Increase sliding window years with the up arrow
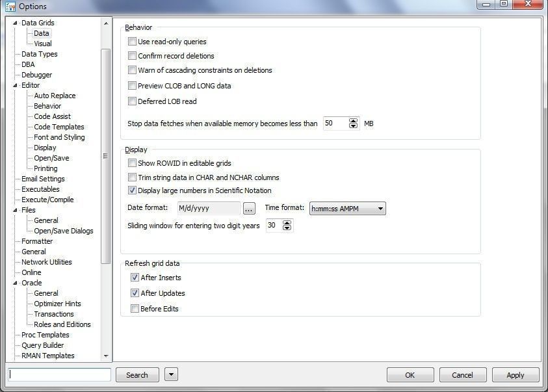The image size is (548, 392). point(287,223)
